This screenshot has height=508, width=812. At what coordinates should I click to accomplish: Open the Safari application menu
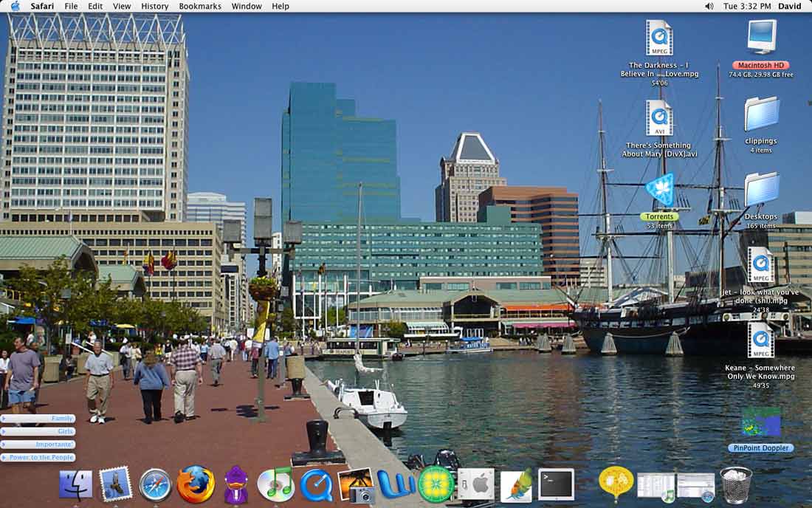(42, 6)
